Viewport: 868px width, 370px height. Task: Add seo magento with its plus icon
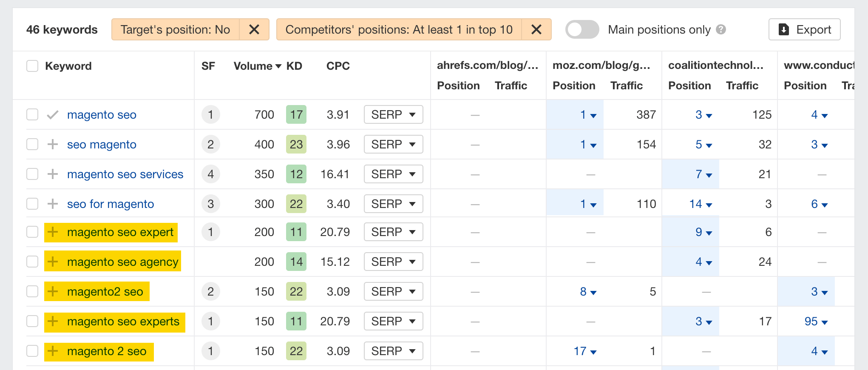coord(53,144)
